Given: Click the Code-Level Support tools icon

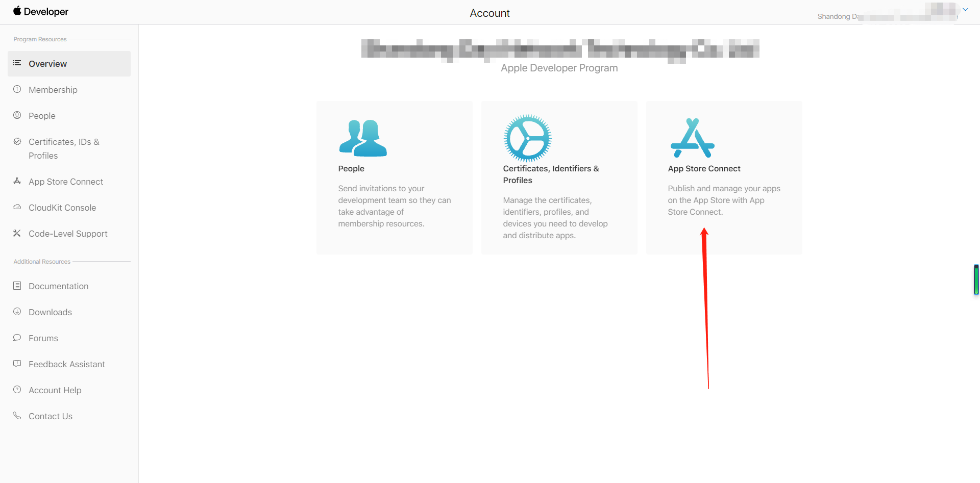Looking at the screenshot, I should click(17, 233).
